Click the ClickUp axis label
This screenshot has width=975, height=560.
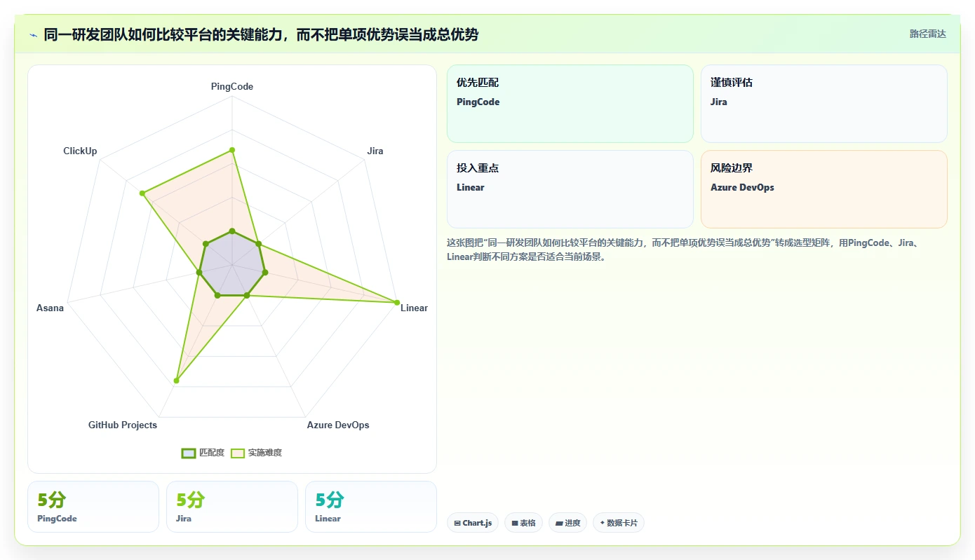80,151
